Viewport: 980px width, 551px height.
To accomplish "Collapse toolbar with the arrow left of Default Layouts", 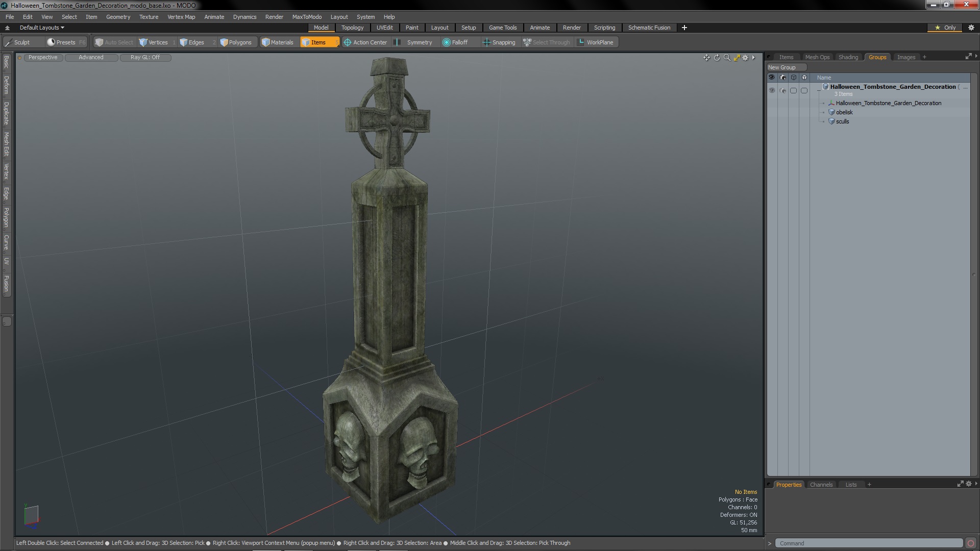I will click(7, 28).
